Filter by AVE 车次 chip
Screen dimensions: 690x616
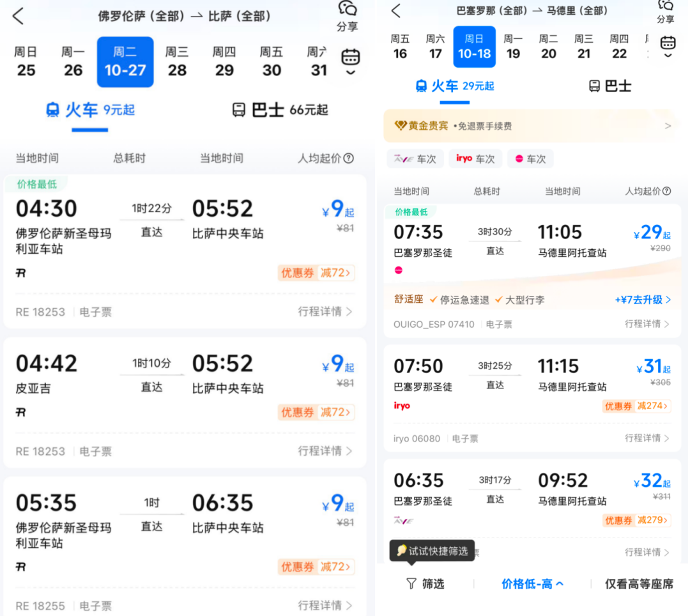(x=415, y=159)
